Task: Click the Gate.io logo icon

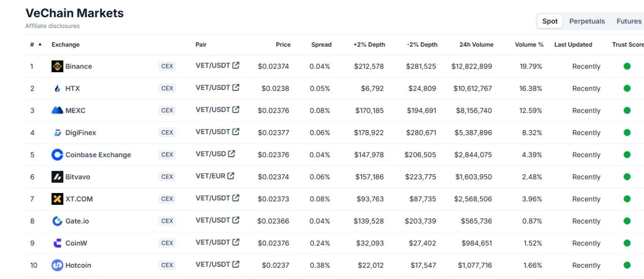Action: coord(57,221)
